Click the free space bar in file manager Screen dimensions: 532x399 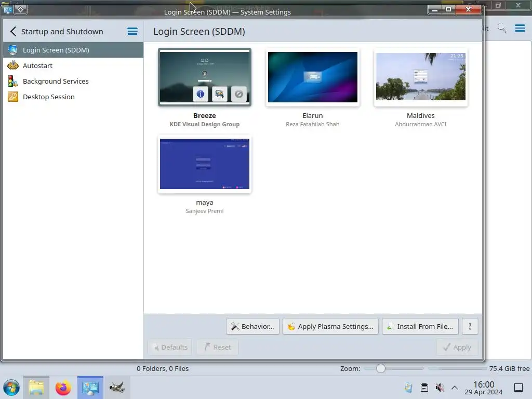(x=457, y=368)
